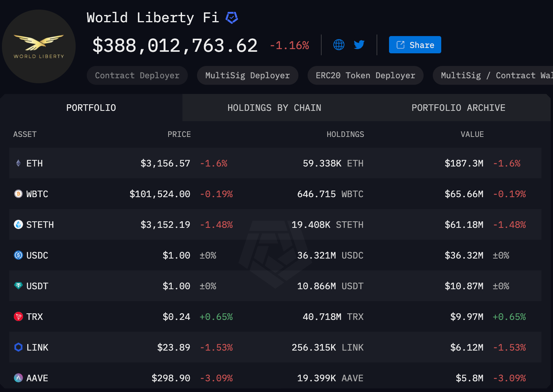
Task: Click the WBTC token icon
Action: click(18, 194)
